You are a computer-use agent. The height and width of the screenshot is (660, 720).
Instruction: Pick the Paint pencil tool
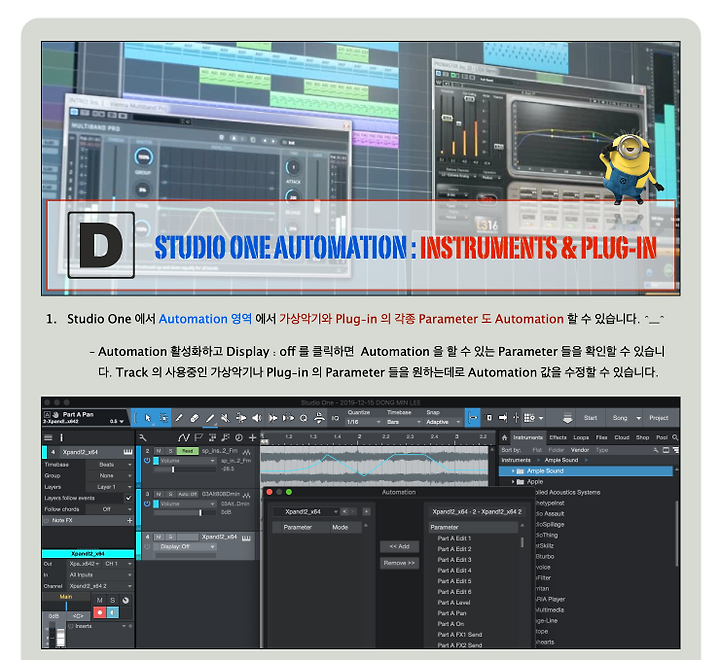click(179, 418)
